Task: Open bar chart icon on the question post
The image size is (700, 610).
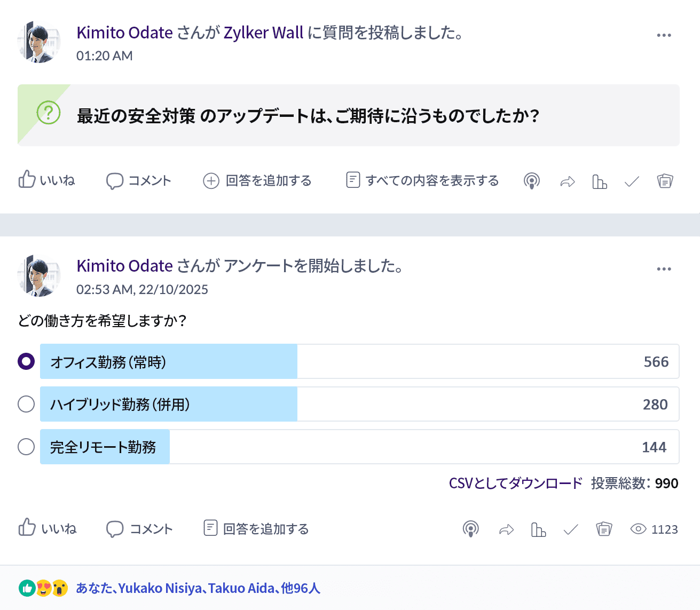Action: (600, 181)
